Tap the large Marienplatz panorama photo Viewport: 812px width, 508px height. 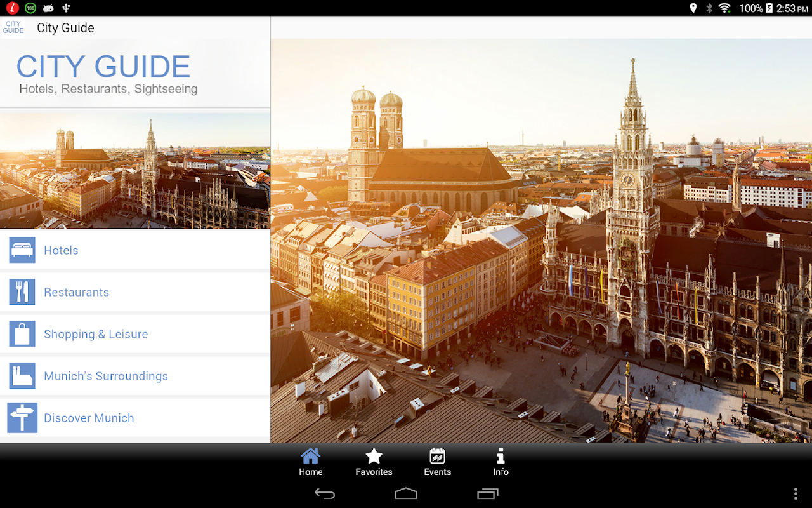tap(541, 241)
